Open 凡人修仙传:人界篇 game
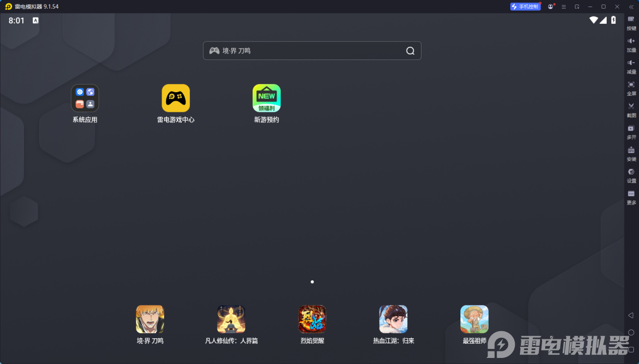 (231, 319)
